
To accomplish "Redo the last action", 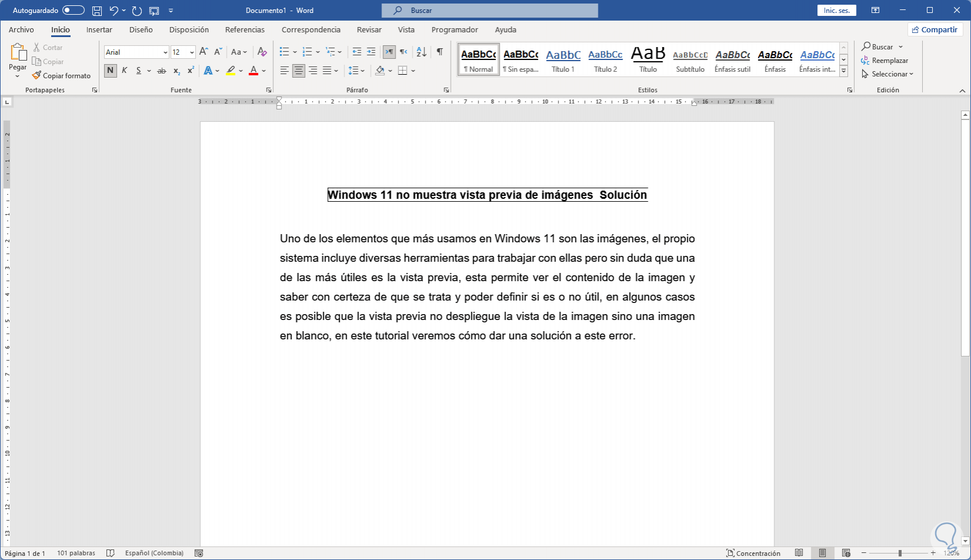I will [x=137, y=11].
